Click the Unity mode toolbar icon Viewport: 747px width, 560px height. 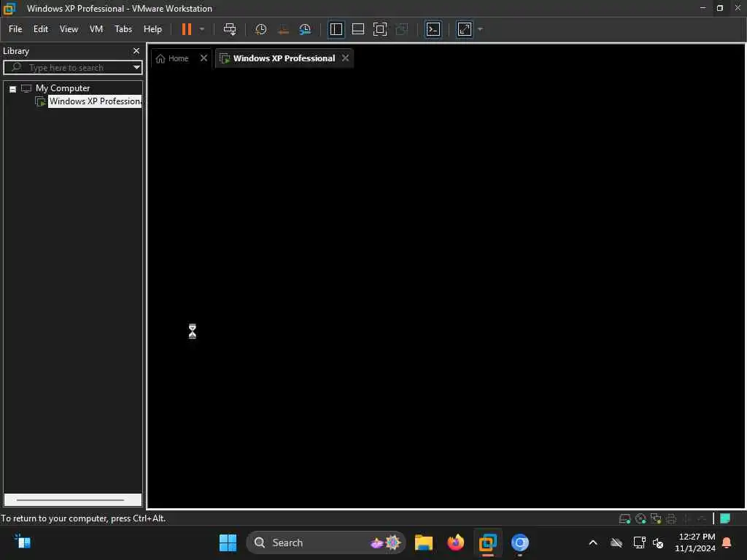(x=402, y=29)
